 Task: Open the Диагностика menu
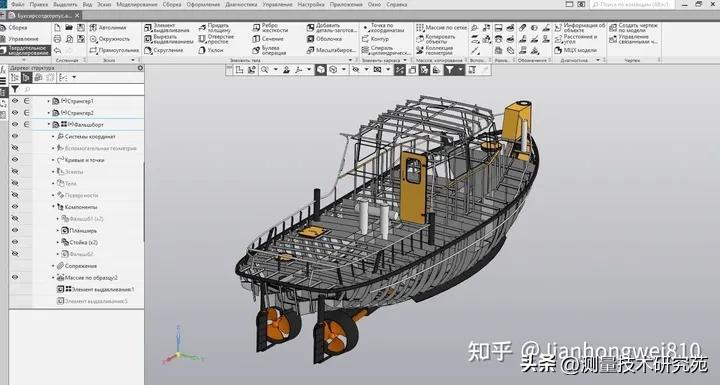point(241,4)
